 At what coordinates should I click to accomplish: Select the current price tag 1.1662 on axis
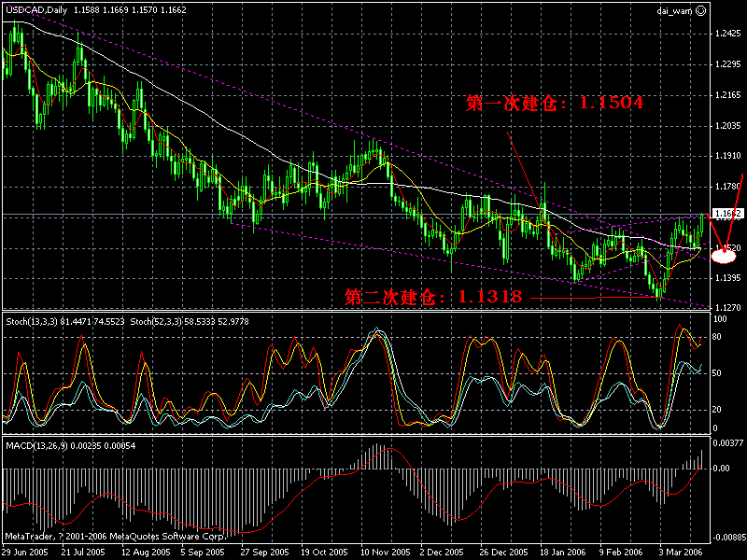click(726, 214)
